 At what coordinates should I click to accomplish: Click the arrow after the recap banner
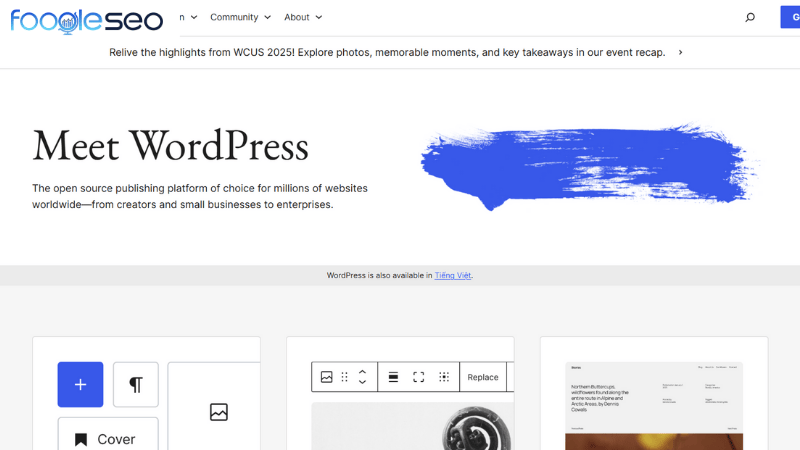(680, 53)
